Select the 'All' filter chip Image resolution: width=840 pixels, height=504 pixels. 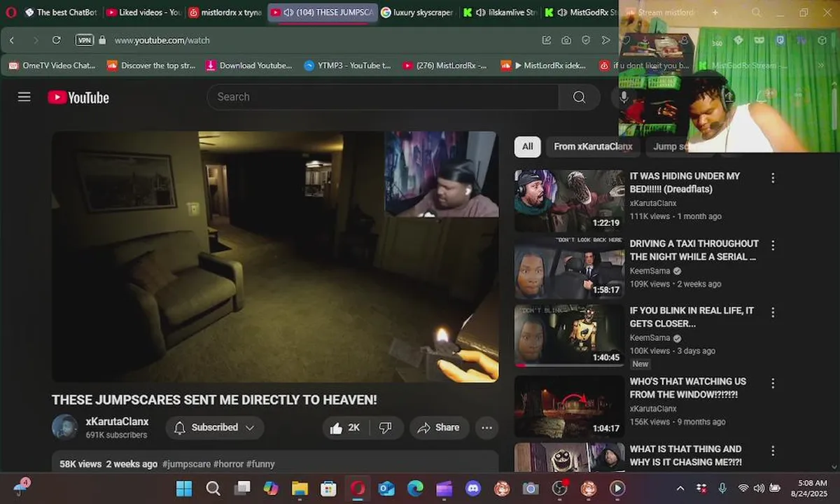point(527,146)
